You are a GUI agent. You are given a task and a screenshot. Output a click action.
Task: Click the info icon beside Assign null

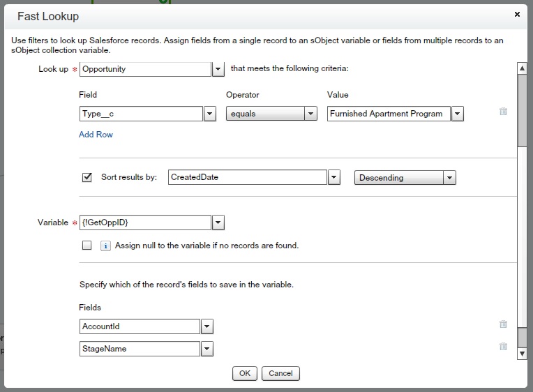coord(106,246)
